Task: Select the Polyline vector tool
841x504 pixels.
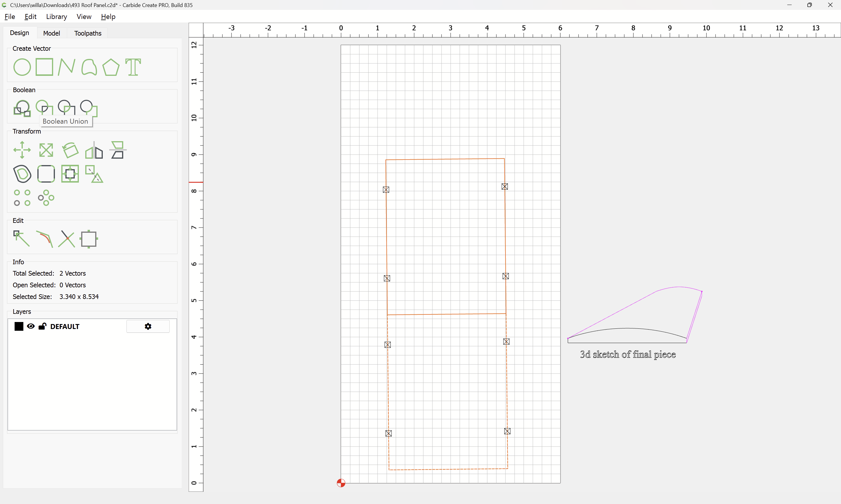Action: (66, 67)
